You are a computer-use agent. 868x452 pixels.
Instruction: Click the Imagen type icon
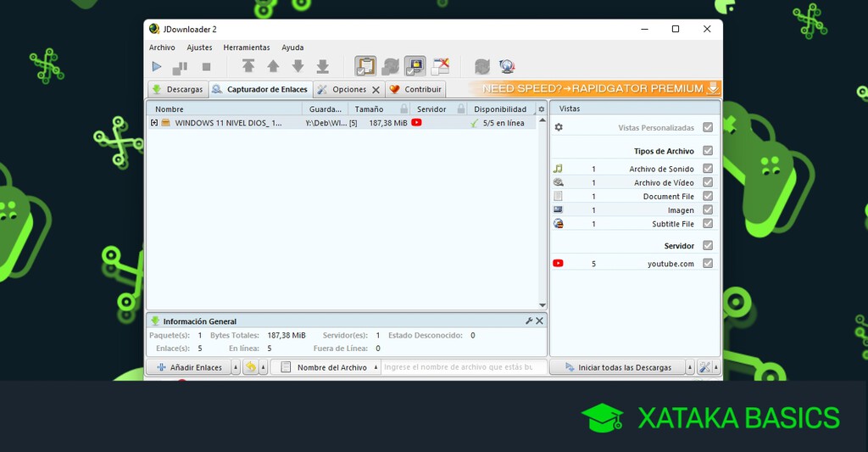[x=558, y=210]
